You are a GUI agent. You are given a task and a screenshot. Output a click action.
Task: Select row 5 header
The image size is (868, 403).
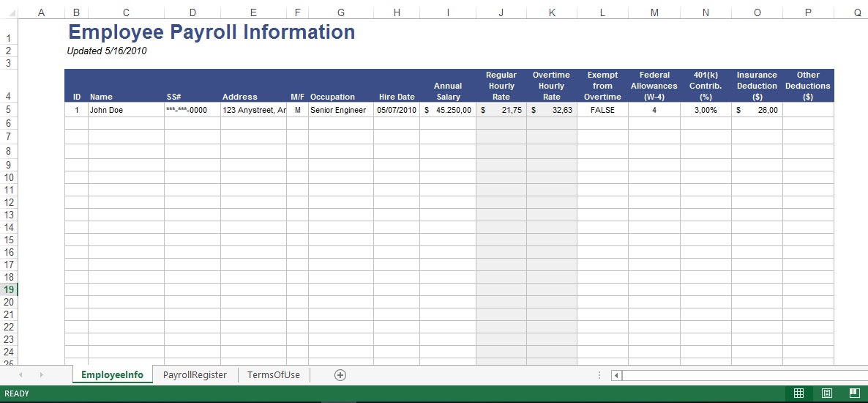9,110
